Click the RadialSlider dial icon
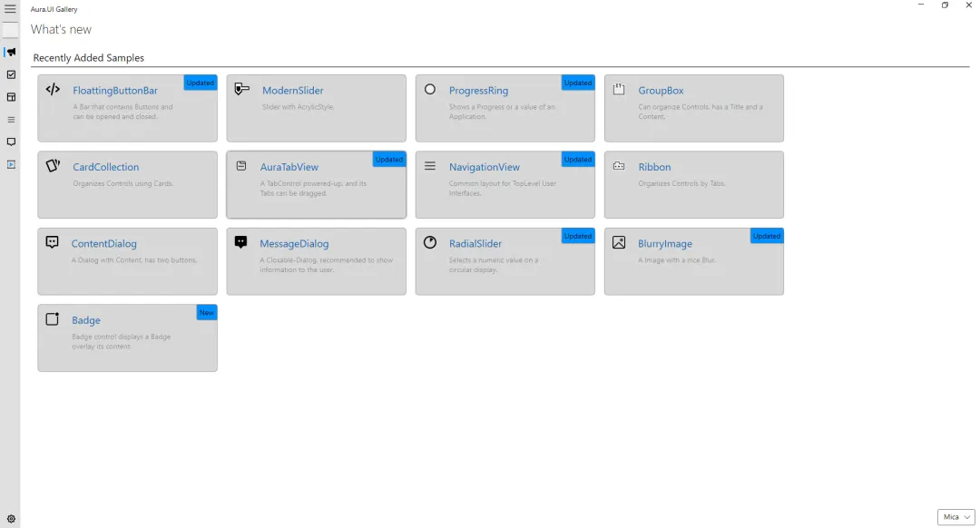Image resolution: width=980 pixels, height=528 pixels. click(430, 242)
